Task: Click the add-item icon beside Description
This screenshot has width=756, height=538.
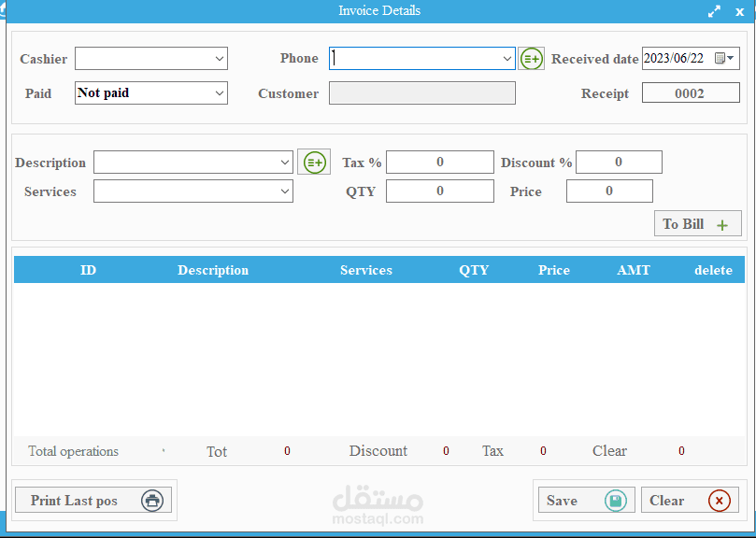Action: point(314,162)
